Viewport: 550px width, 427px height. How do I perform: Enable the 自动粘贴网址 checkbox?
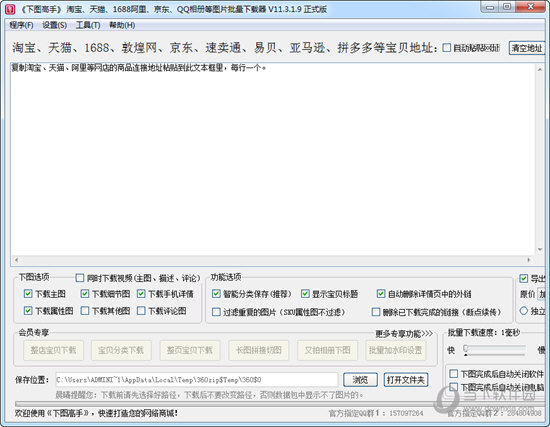point(447,48)
